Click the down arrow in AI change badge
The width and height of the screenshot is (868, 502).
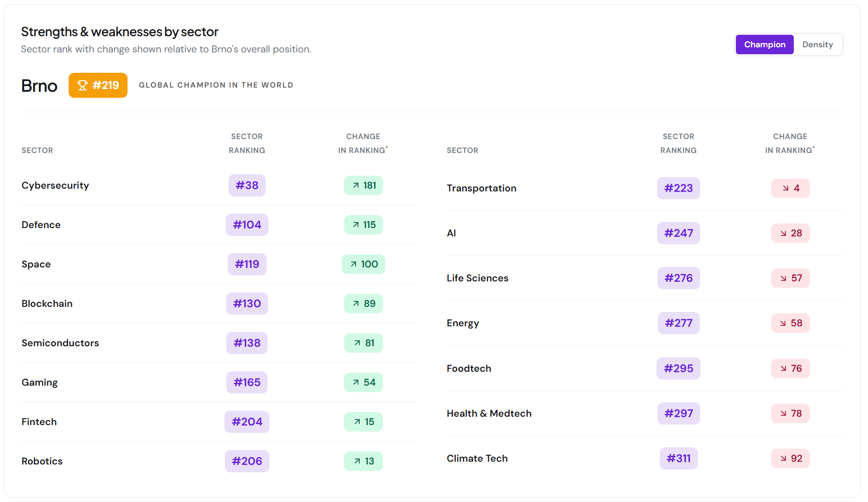coord(783,233)
